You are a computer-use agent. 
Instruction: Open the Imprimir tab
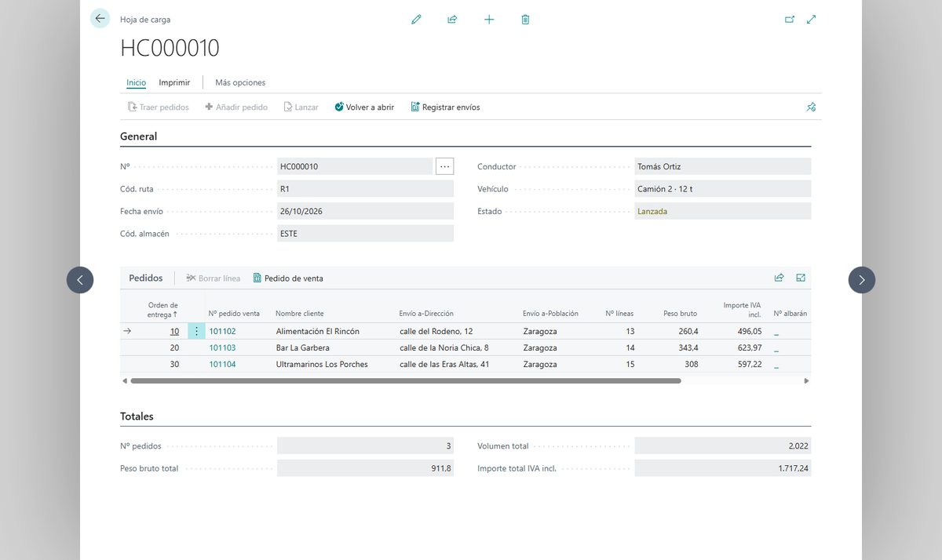click(174, 82)
